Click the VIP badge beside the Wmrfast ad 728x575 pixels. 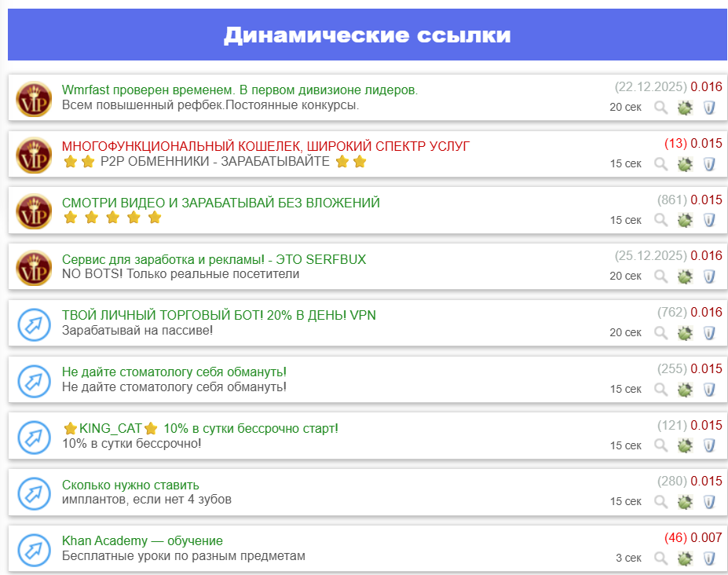[x=34, y=98]
